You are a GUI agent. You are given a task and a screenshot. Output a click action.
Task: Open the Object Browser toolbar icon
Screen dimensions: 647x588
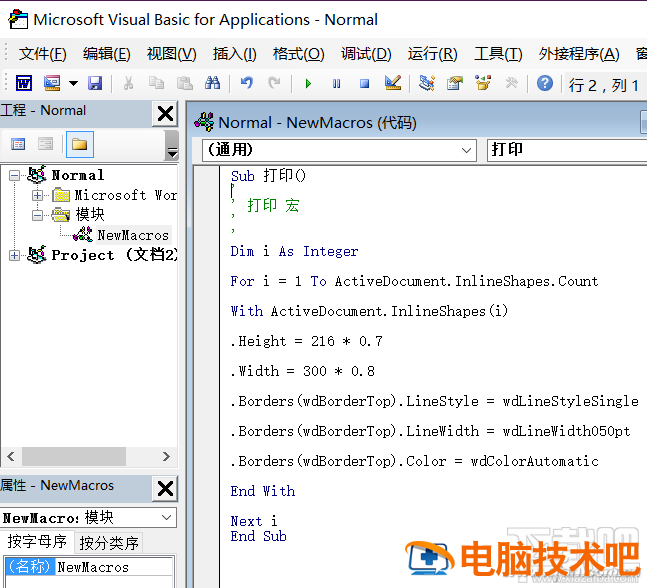point(483,83)
